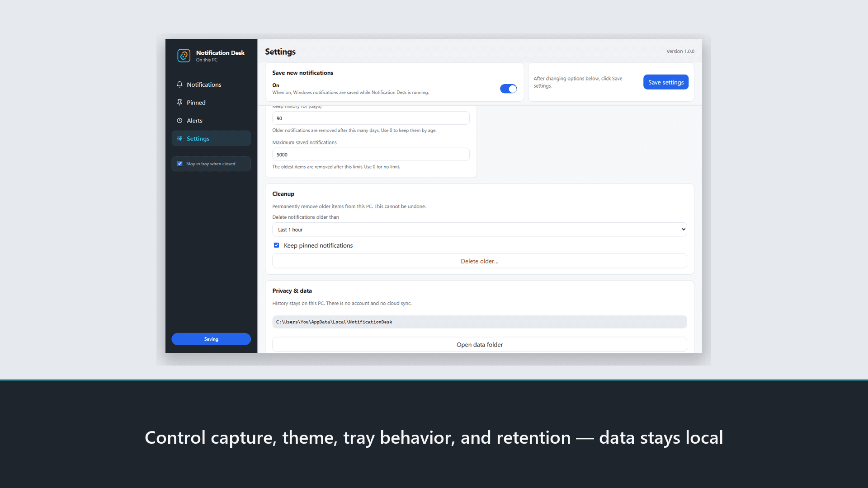Click 'Older notifications are removed' note
This screenshot has width=868, height=488.
pyautogui.click(x=354, y=131)
